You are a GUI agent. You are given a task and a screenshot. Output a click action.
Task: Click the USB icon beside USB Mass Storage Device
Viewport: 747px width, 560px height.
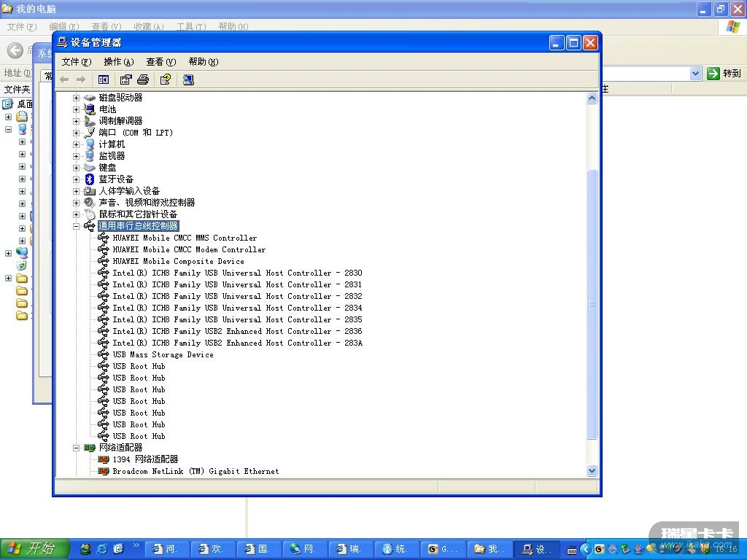pyautogui.click(x=104, y=354)
